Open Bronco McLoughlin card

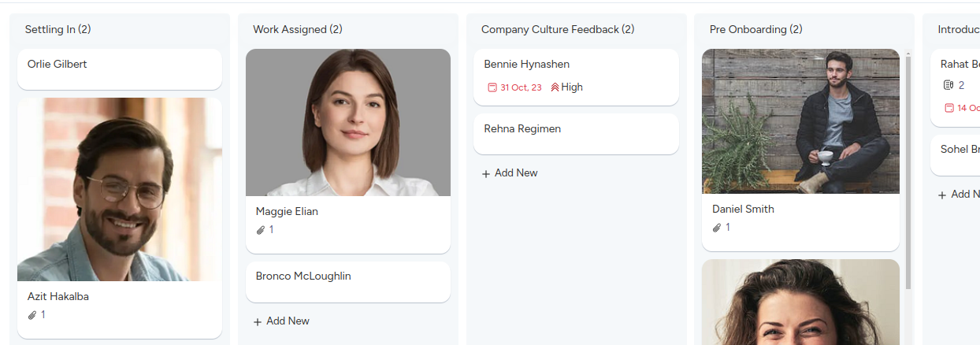(x=348, y=281)
